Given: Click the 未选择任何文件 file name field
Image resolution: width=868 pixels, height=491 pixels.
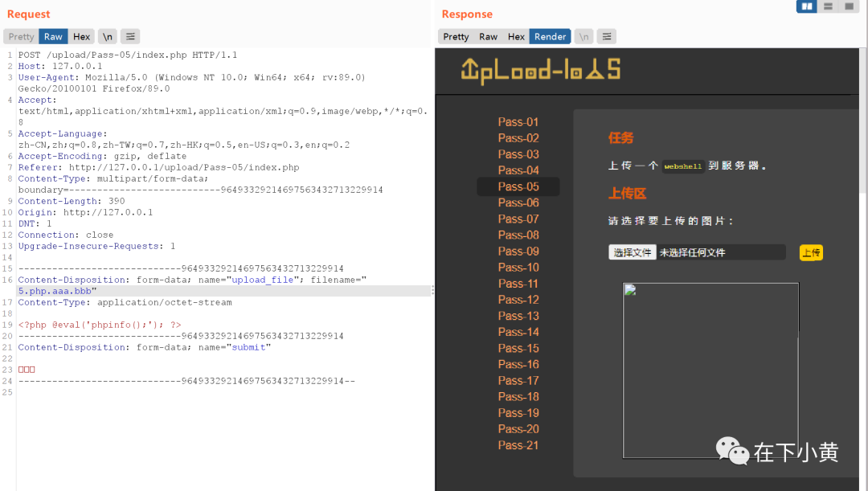Looking at the screenshot, I should coord(721,252).
